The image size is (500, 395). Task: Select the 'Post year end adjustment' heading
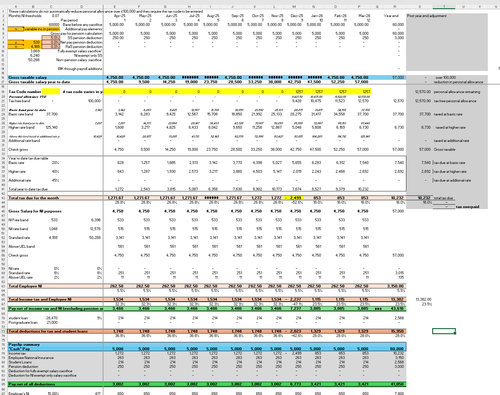point(427,16)
